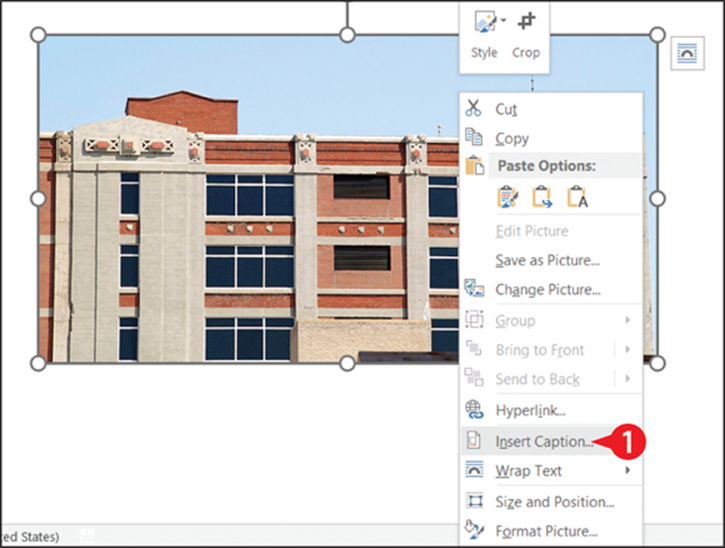Expand the Group submenu arrow
725x548 pixels.
point(627,320)
